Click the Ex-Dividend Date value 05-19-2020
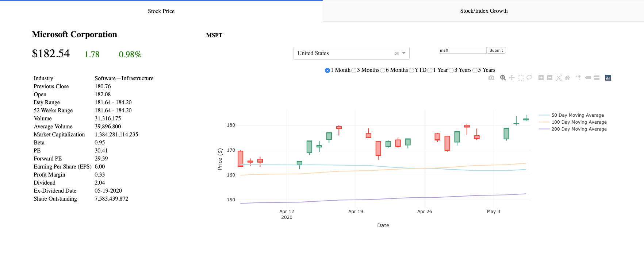Screen dimensions: 644x263 coord(108,191)
